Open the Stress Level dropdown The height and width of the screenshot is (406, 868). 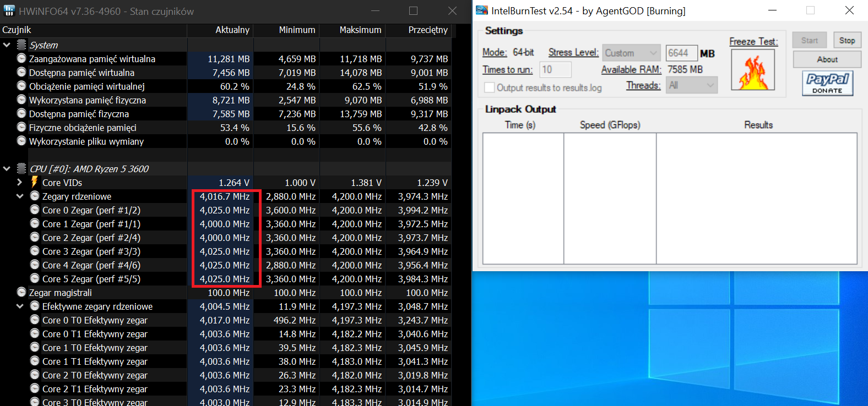(x=631, y=53)
